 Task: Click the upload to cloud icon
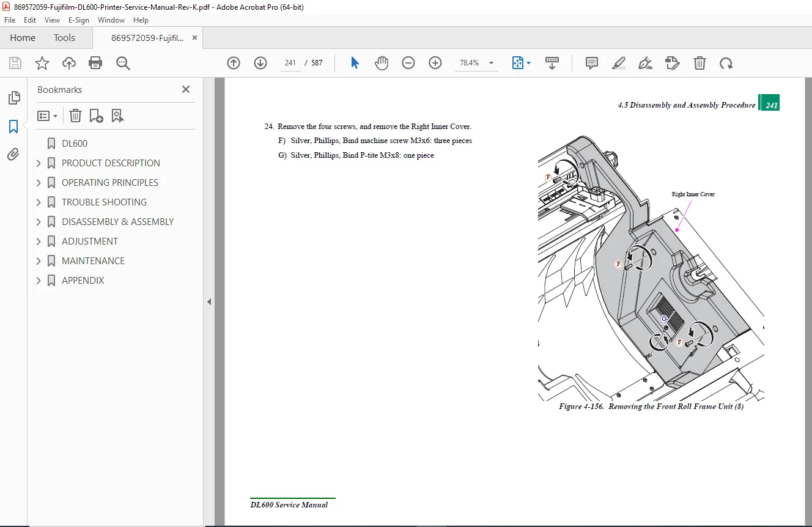click(69, 63)
